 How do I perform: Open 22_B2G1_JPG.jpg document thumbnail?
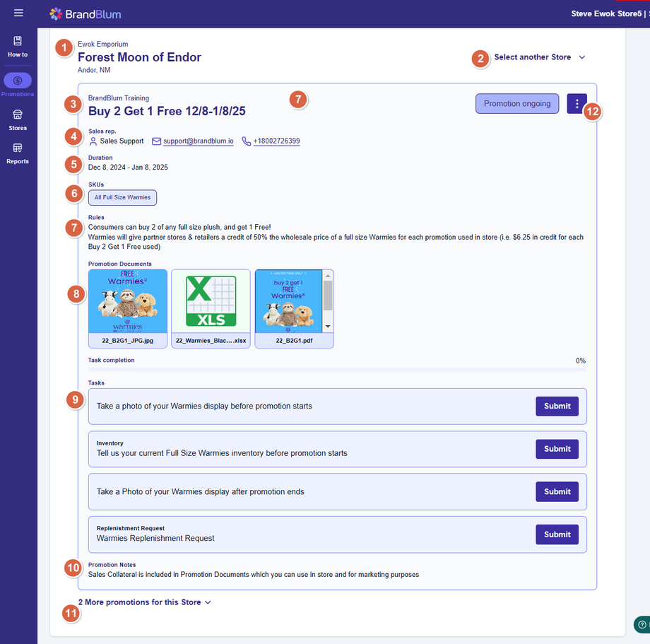tap(128, 308)
